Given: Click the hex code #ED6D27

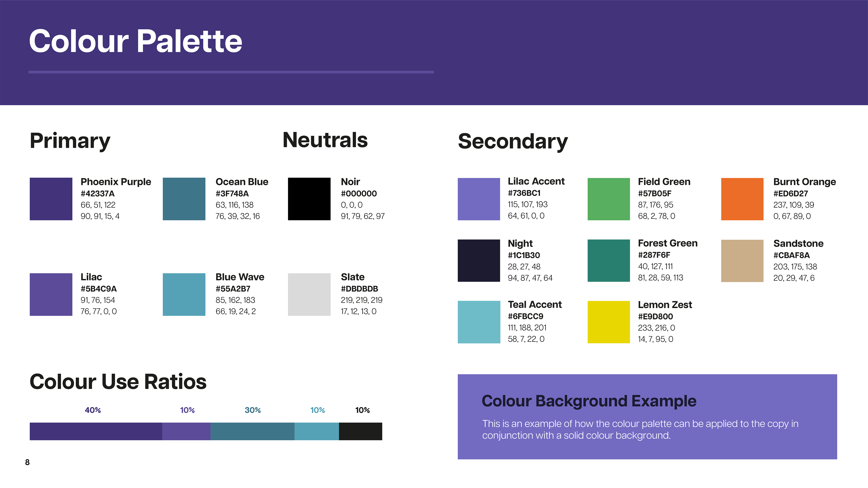Looking at the screenshot, I should [791, 194].
